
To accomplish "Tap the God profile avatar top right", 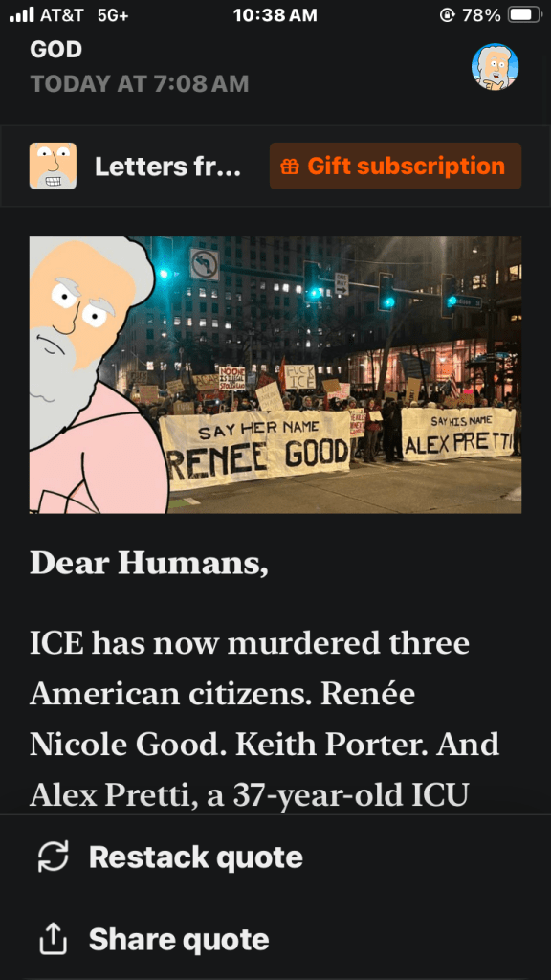I will (495, 66).
